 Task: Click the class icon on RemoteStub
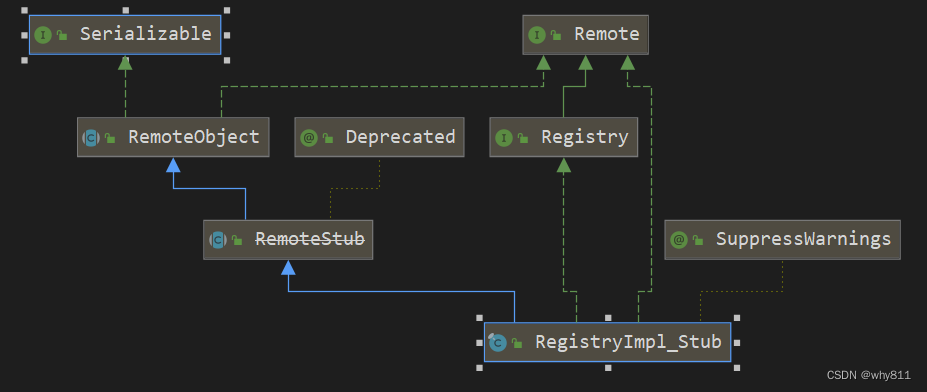pos(218,239)
